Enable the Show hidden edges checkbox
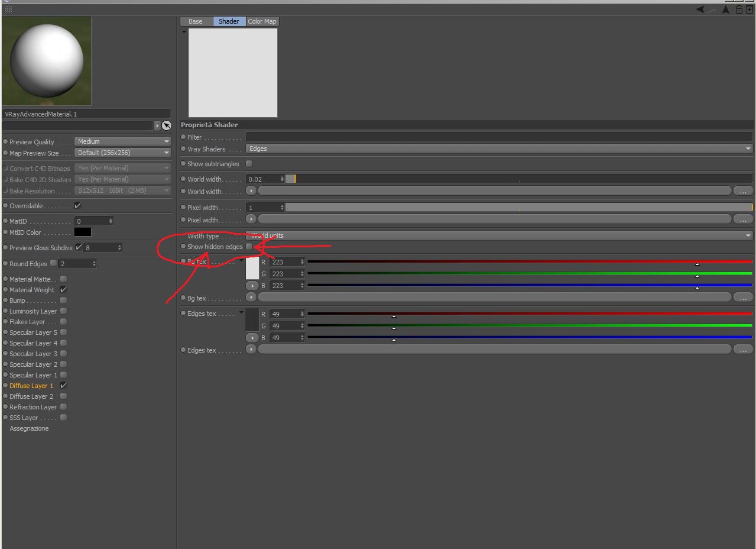Image resolution: width=756 pixels, height=549 pixels. (x=249, y=246)
